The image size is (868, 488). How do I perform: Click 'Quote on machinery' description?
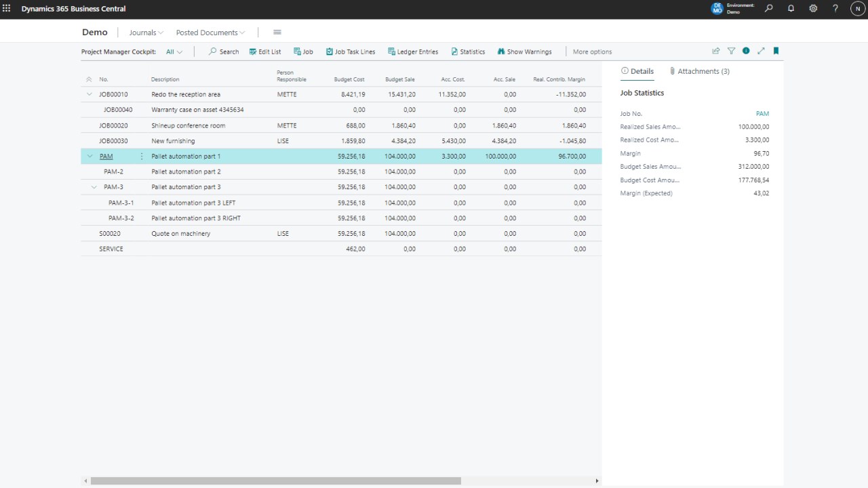coord(181,234)
